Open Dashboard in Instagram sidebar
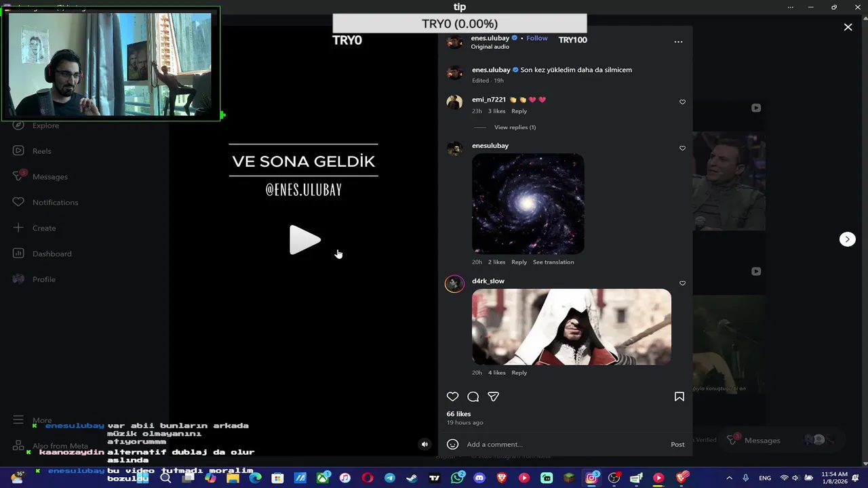The image size is (868, 488). pyautogui.click(x=42, y=253)
